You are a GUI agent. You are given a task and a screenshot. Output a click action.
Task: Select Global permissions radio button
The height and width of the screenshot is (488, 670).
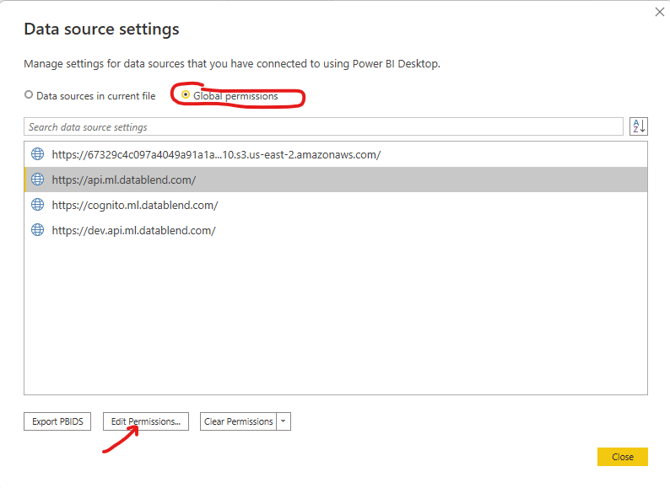click(185, 95)
